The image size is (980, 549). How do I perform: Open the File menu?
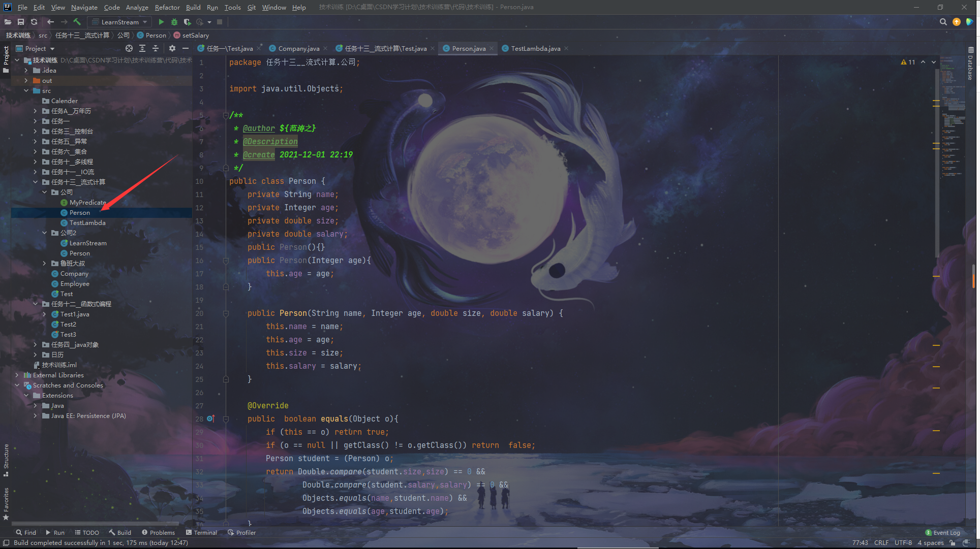[22, 7]
